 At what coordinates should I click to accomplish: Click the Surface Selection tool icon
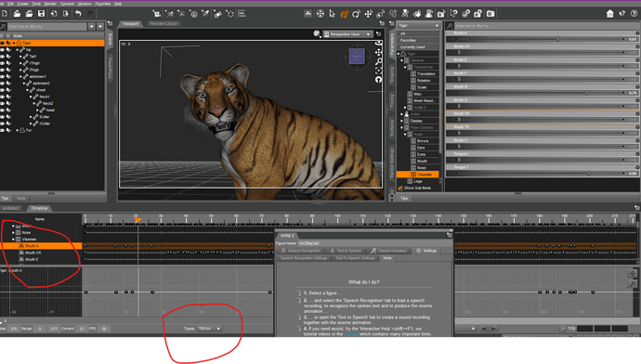pyautogui.click(x=417, y=14)
